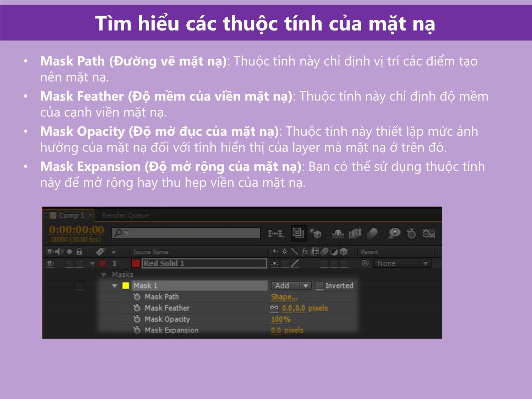Open the Add mask mode dropdown
The image size is (532, 399).
click(x=291, y=285)
